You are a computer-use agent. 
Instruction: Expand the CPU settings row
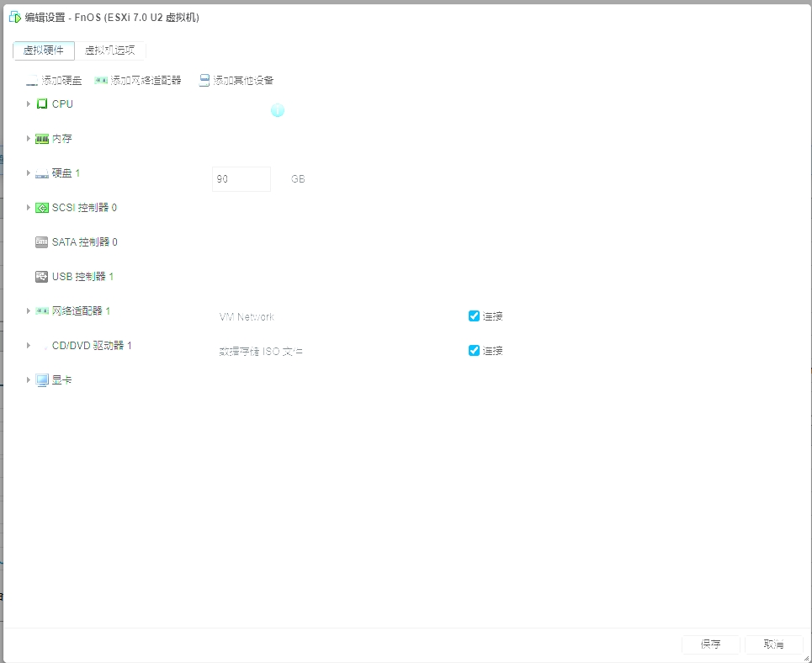[29, 104]
